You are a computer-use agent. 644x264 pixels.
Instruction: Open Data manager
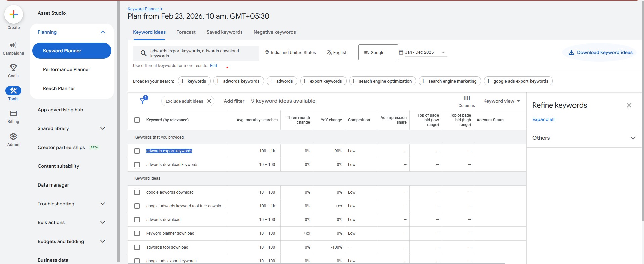53,185
